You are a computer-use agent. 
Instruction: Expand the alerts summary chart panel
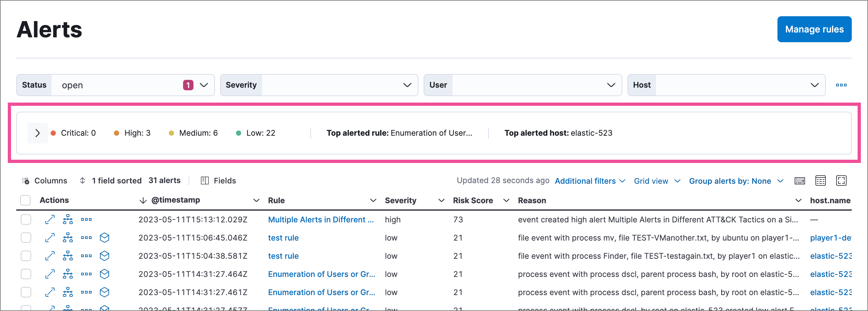pyautogui.click(x=37, y=133)
